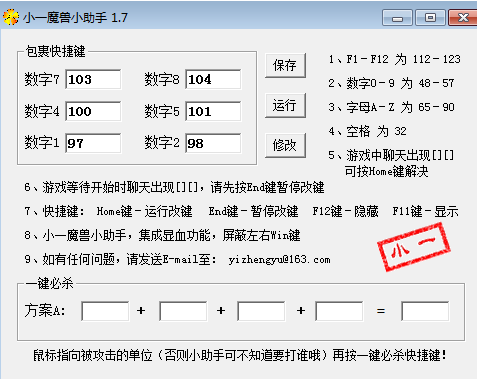Focus the 数字7 field containing 103
477x379 pixels.
click(93, 79)
